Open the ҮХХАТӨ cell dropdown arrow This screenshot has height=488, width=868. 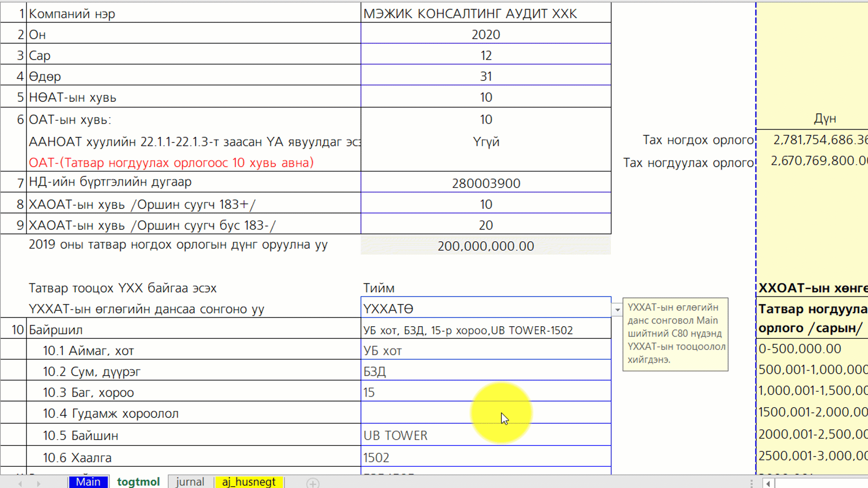click(617, 310)
